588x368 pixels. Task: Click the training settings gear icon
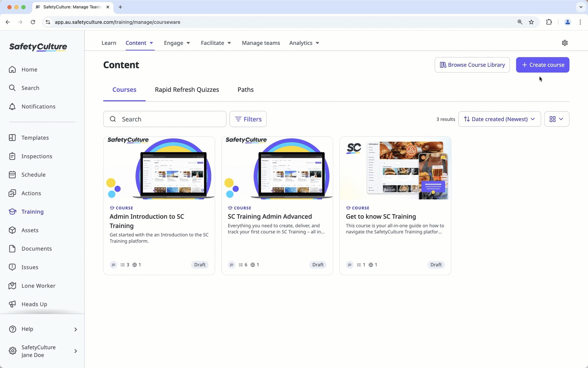point(565,43)
